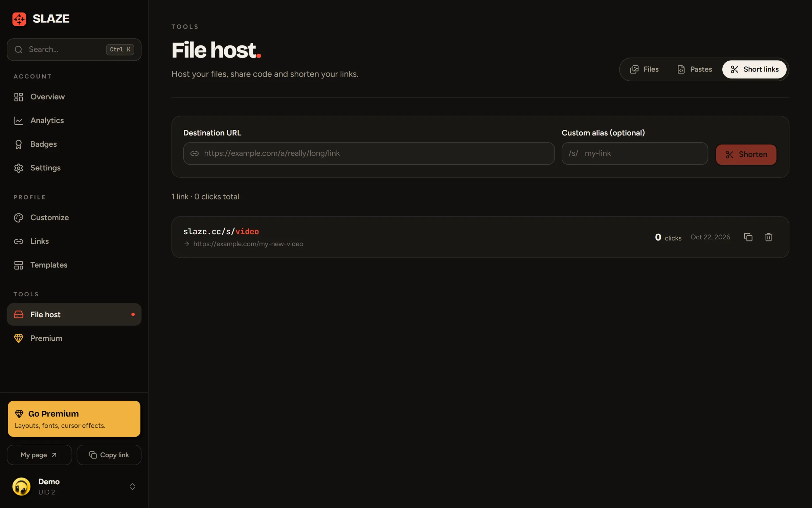This screenshot has height=508, width=812.
Task: Open My page in new window
Action: pos(39,455)
